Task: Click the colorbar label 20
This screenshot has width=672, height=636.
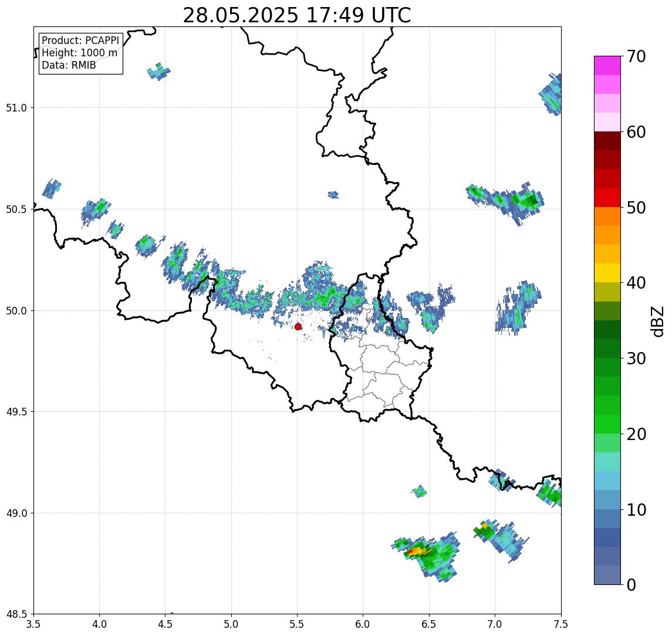Action: click(636, 434)
